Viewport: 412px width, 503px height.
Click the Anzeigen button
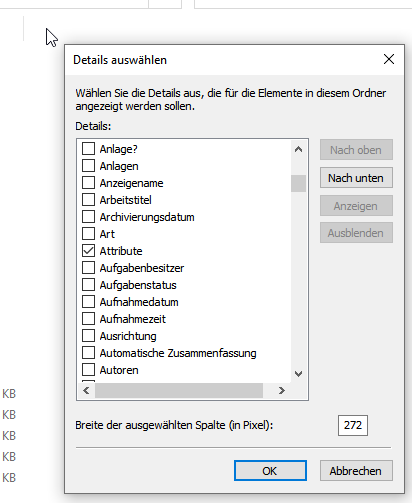356,206
